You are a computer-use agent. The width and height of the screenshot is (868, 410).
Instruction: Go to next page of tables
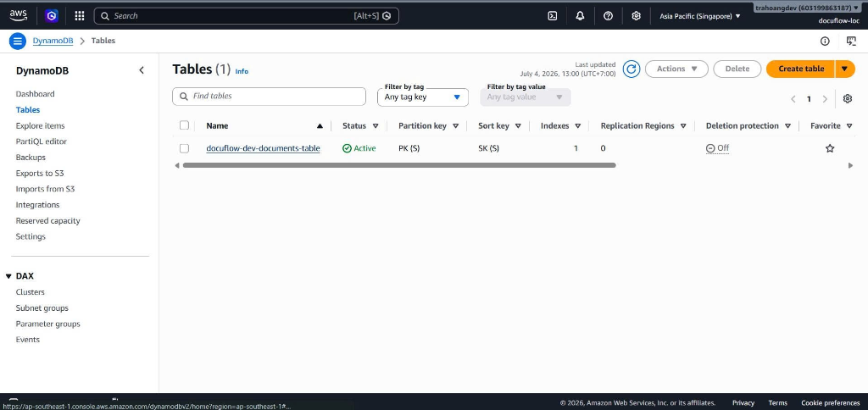[x=825, y=99]
